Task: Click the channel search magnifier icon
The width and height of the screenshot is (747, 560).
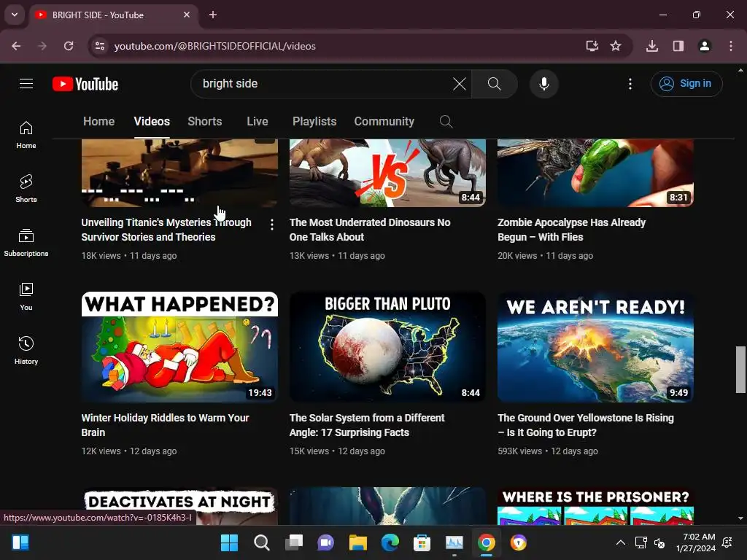Action: (x=446, y=122)
